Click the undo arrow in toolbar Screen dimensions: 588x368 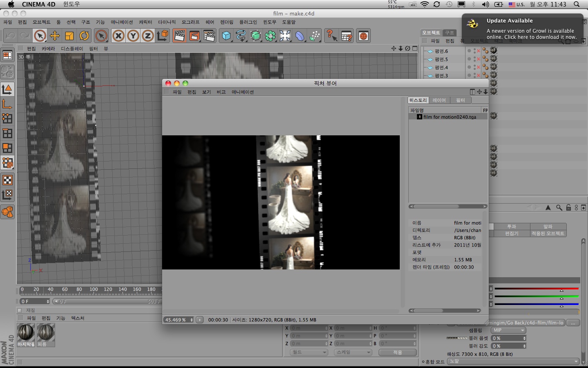[10, 36]
